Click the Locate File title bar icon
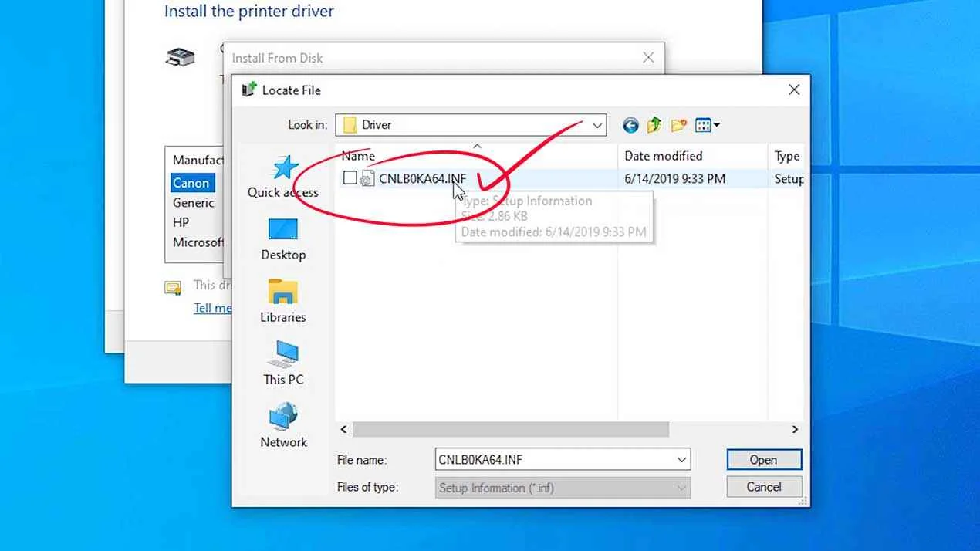980x551 pixels. 248,90
